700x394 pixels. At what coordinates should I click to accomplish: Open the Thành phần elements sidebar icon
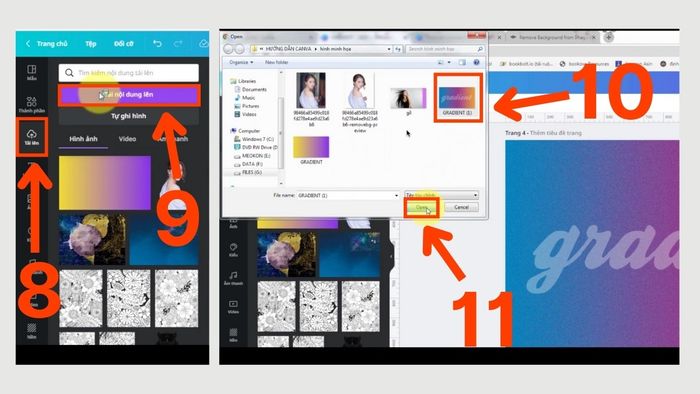[x=32, y=104]
